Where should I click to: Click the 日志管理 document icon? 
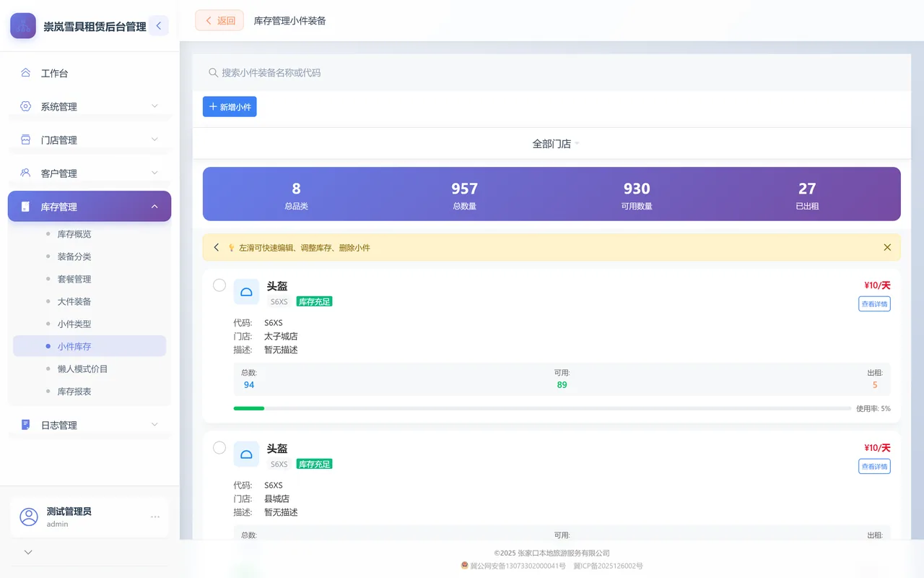25,425
